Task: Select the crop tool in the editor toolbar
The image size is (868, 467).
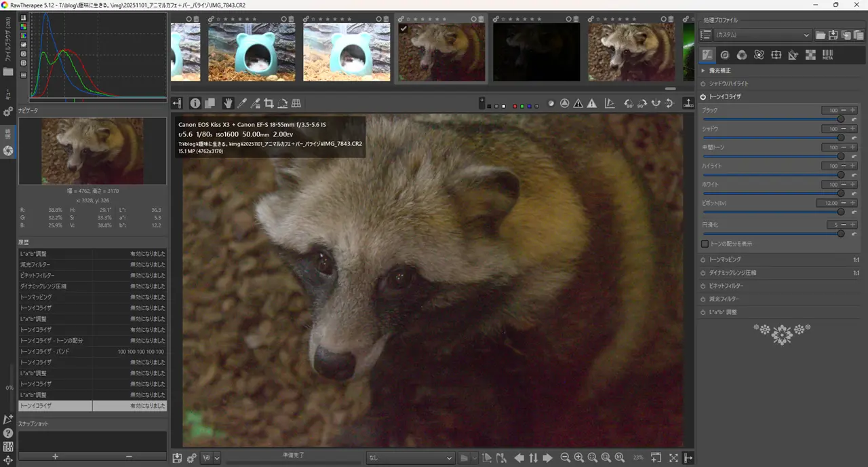Action: (269, 103)
